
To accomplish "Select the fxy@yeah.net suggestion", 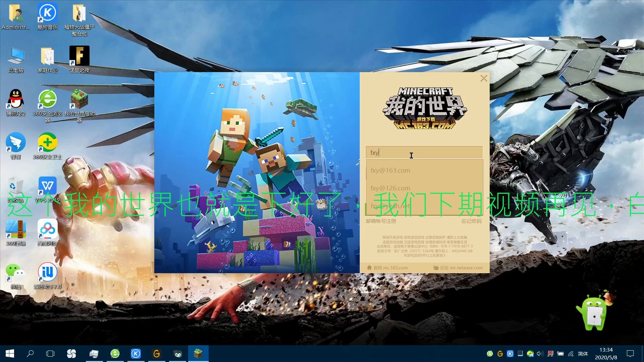I will tap(424, 206).
